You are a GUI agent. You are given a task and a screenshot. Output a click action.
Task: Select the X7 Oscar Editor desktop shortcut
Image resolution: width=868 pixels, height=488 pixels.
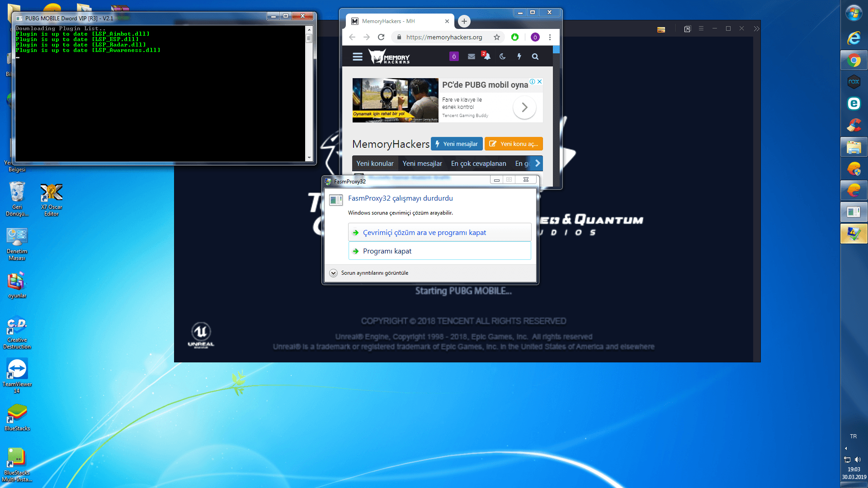tap(52, 199)
